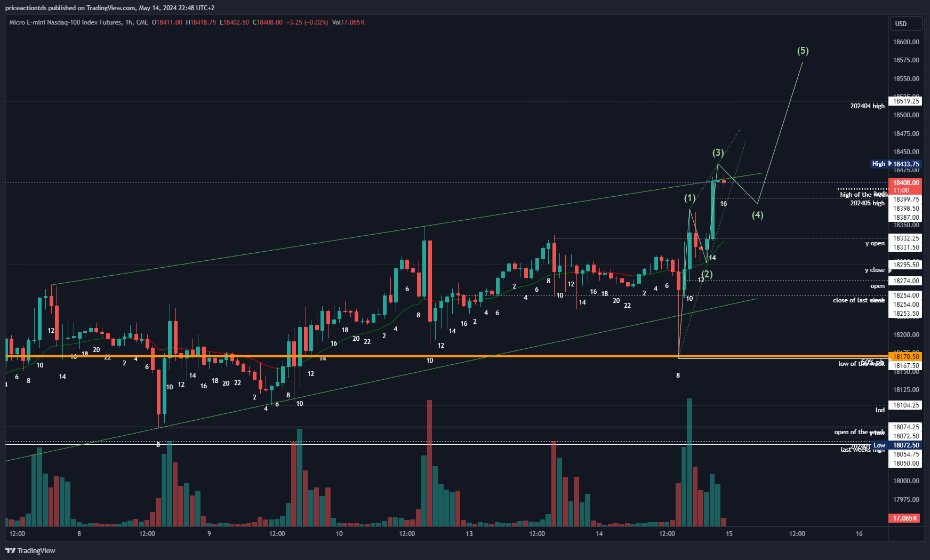Click the y open level label
930x560 pixels.
click(875, 243)
